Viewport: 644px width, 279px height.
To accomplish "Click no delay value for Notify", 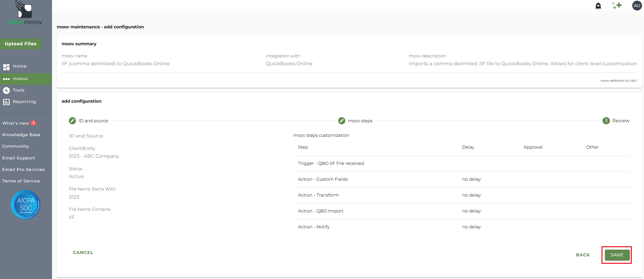I will click(x=471, y=227).
